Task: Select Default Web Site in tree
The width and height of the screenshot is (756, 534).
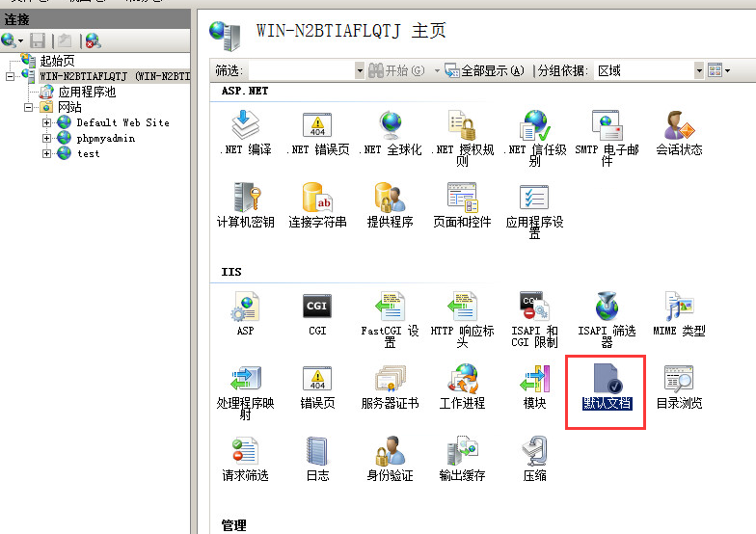Action: [123, 122]
